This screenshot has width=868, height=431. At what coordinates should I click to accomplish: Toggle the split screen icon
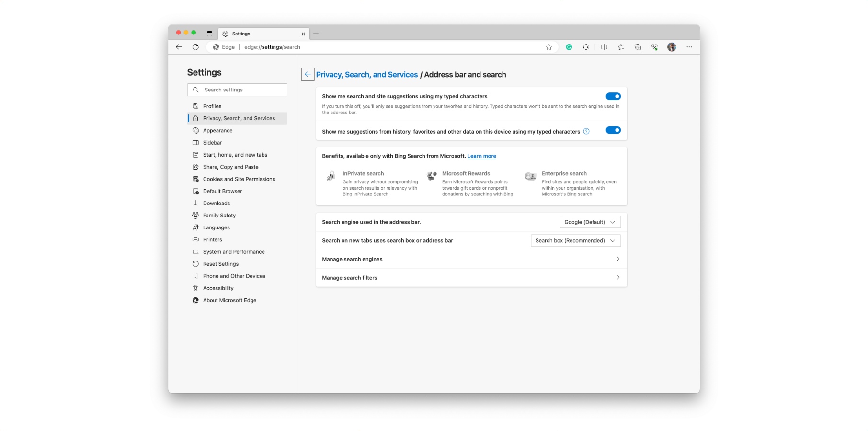(604, 47)
